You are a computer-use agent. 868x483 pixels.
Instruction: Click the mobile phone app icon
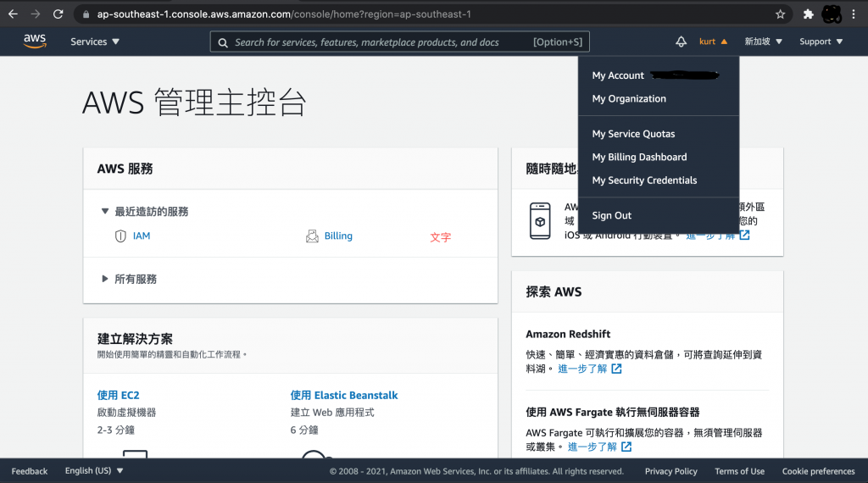click(540, 221)
